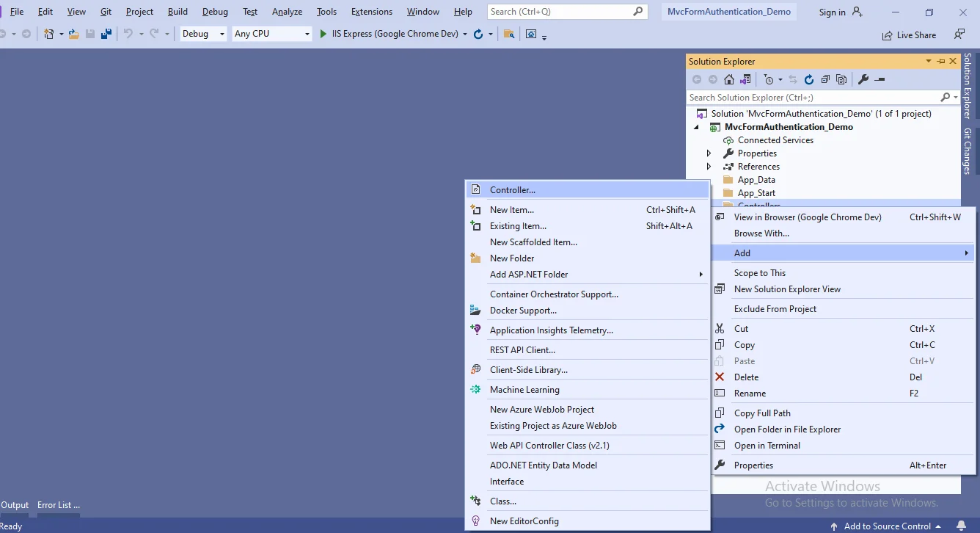
Task: Start IIS Express with the green play icon
Action: [323, 34]
